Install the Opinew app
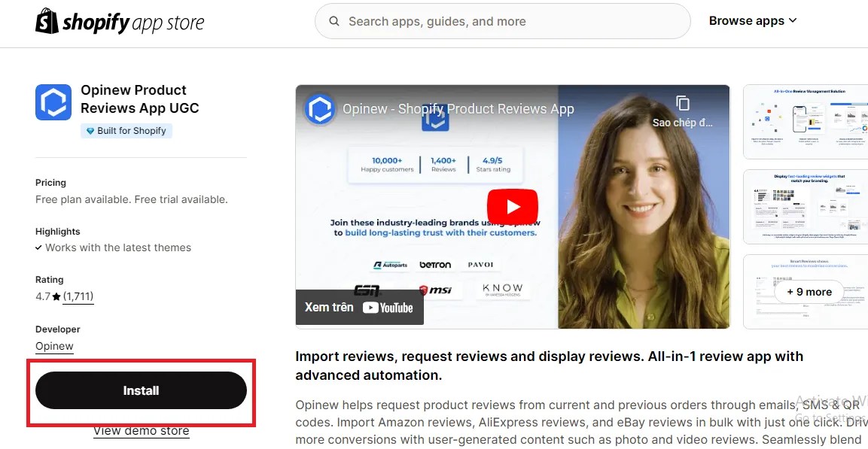 [x=141, y=390]
